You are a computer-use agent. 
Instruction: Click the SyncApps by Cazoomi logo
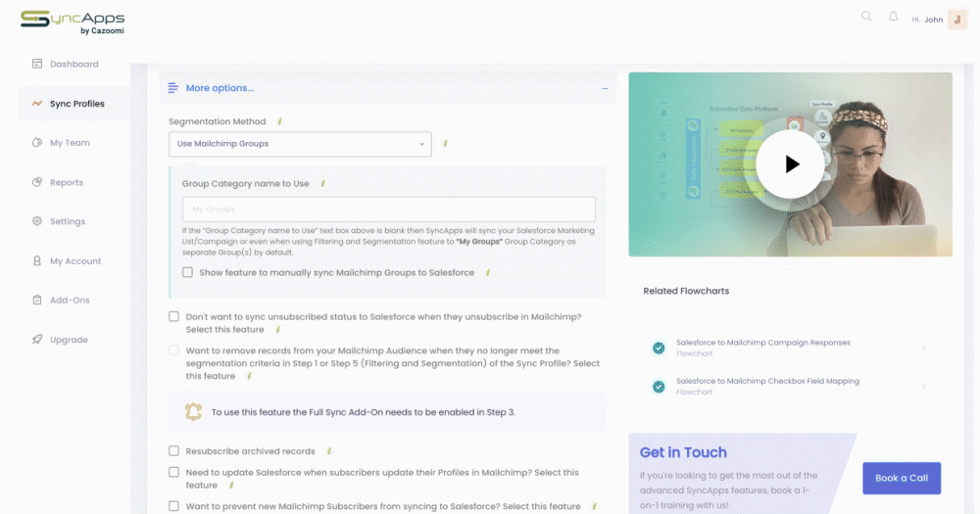coord(73,23)
